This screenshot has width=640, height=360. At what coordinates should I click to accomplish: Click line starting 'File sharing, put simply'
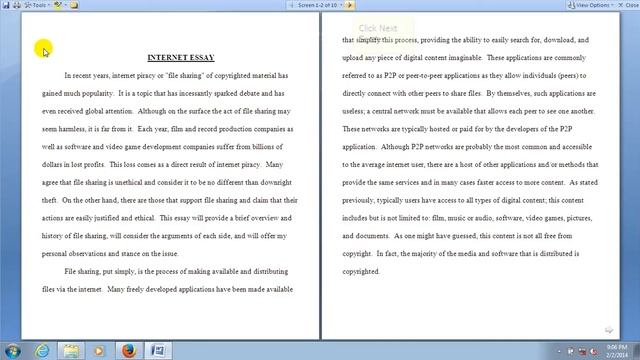176,271
